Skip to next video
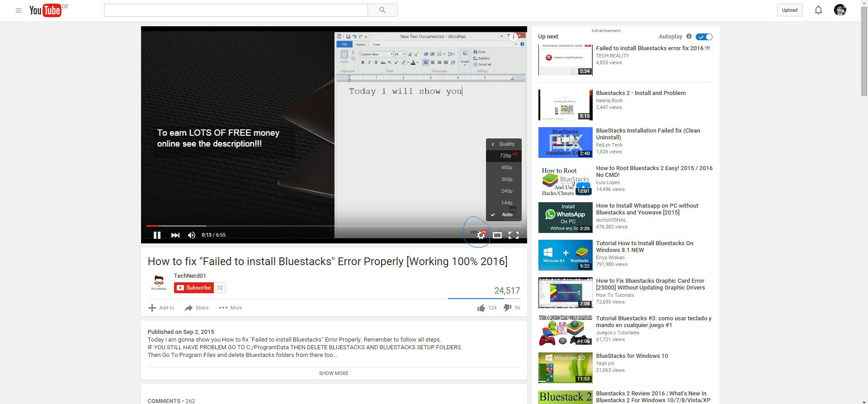Screen dimensions: 868x404 pyautogui.click(x=175, y=235)
